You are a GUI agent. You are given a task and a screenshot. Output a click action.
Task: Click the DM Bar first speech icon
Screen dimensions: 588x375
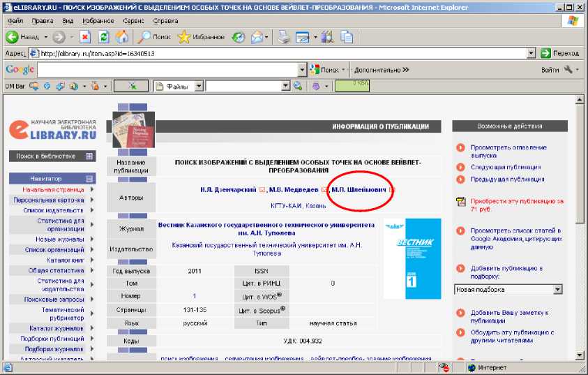(x=33, y=87)
